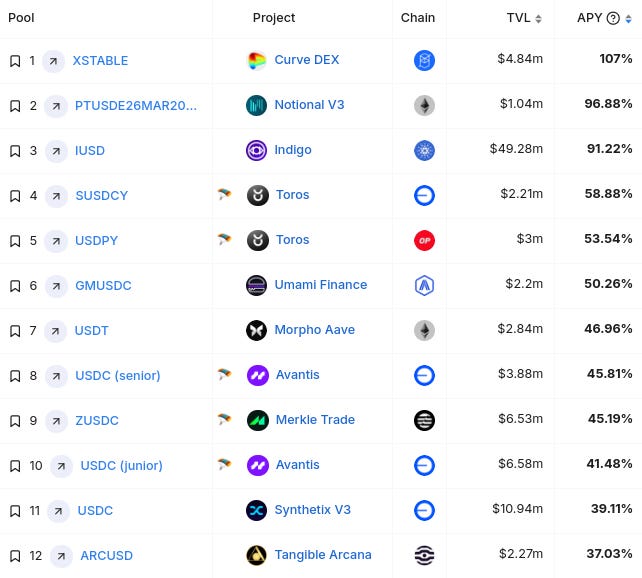Screen dimensions: 642x578
Task: Click the Chain column header
Action: pos(418,18)
